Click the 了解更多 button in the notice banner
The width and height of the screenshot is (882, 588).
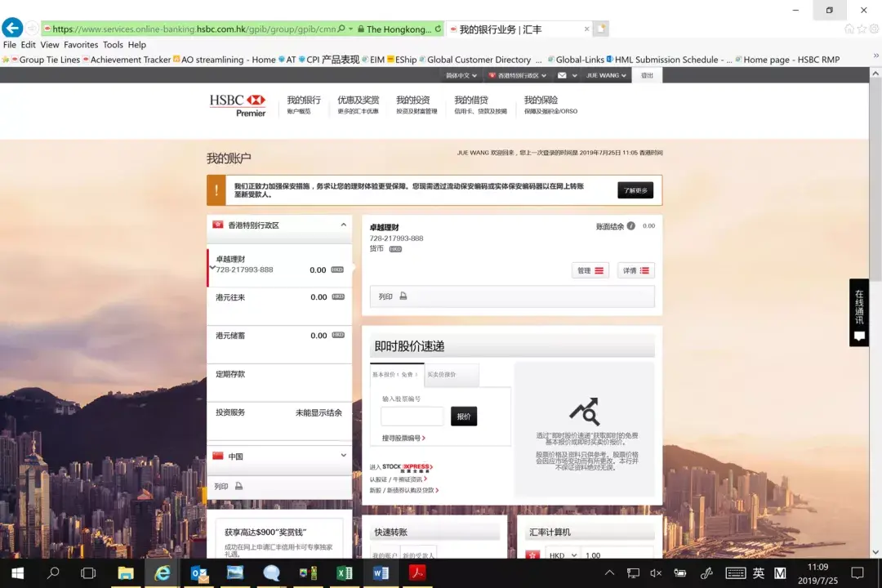[x=635, y=189]
